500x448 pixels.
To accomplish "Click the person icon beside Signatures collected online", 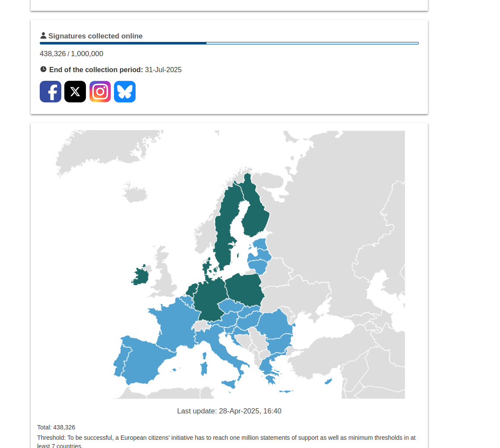I will tap(43, 36).
